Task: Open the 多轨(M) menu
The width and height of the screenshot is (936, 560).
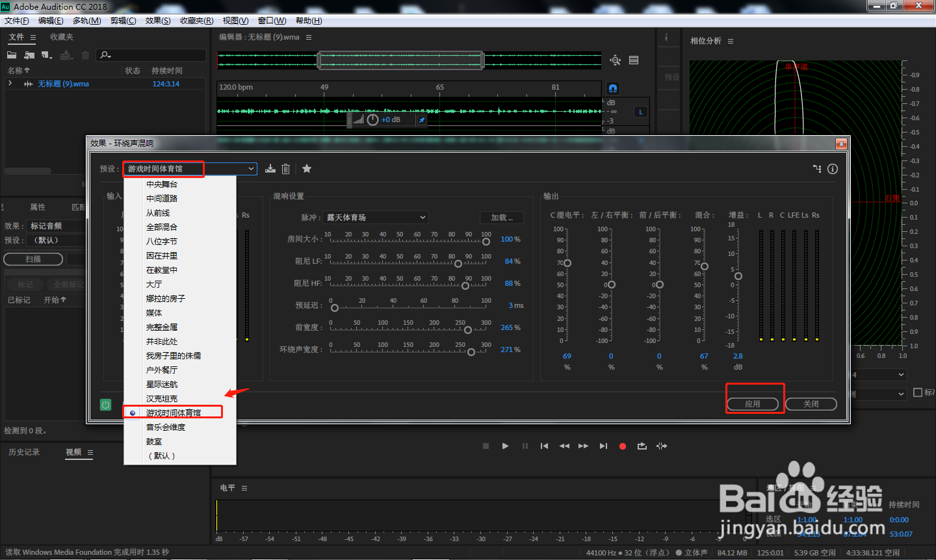Action: [87, 21]
